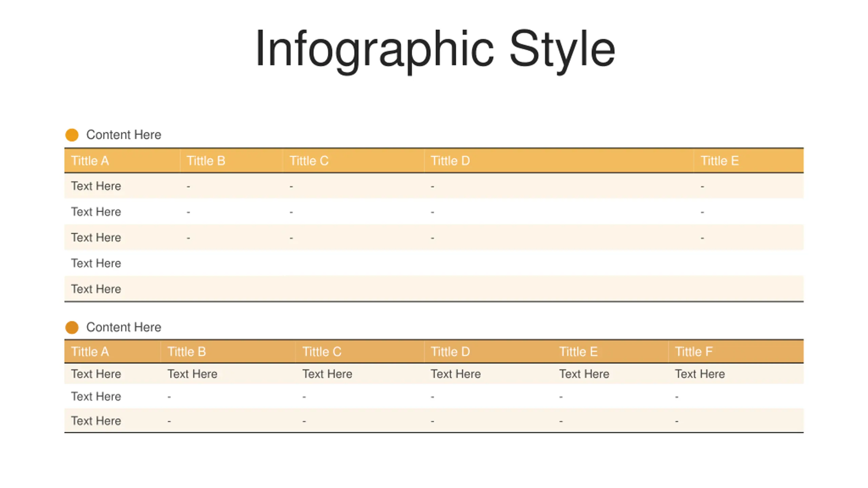This screenshot has width=868, height=488.
Task: Click Text Here under Tittle B, second table
Action: coord(192,374)
